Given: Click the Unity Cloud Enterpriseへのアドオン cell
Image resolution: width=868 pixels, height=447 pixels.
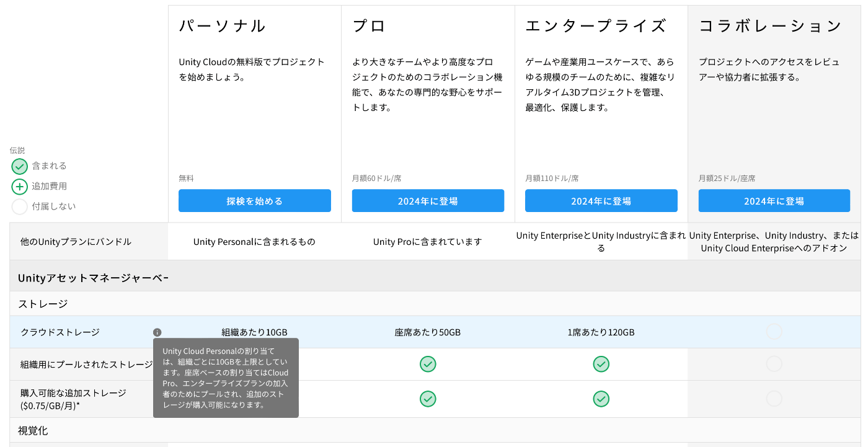Looking at the screenshot, I should [774, 242].
